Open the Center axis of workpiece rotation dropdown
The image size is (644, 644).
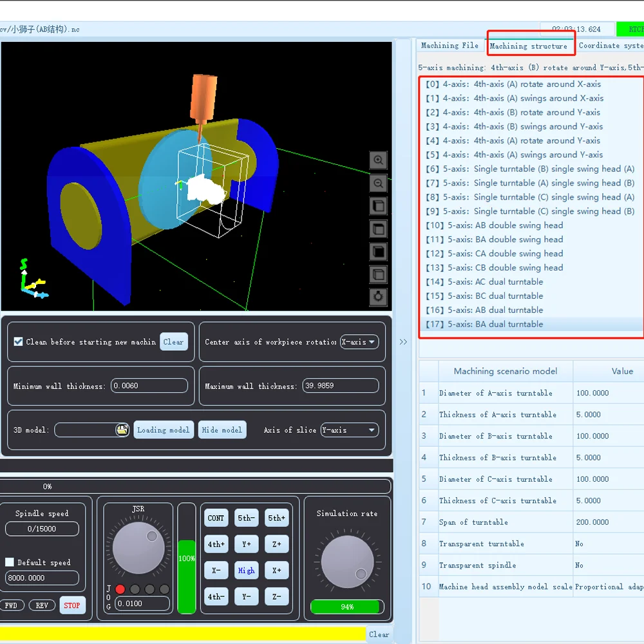359,342
